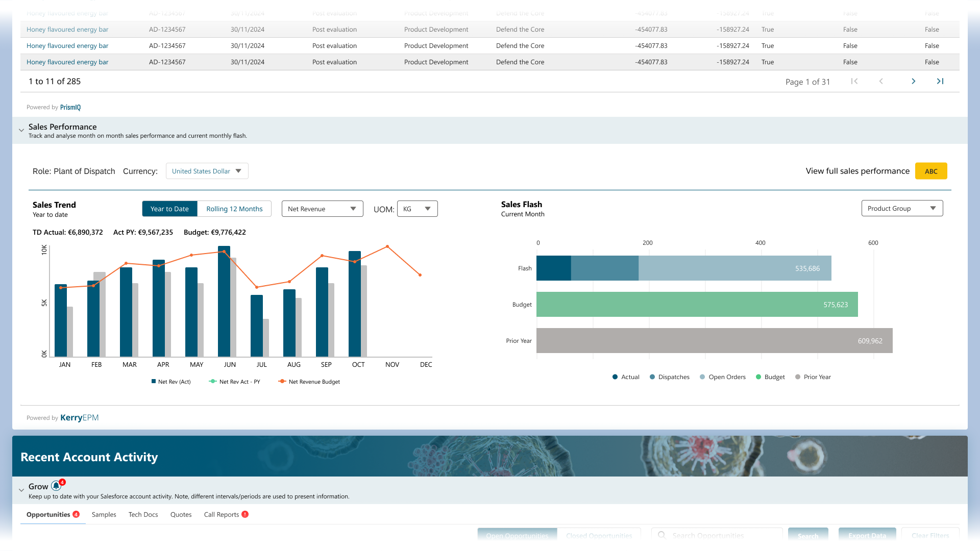Go to the next page of results
The image size is (980, 551).
pos(913,81)
